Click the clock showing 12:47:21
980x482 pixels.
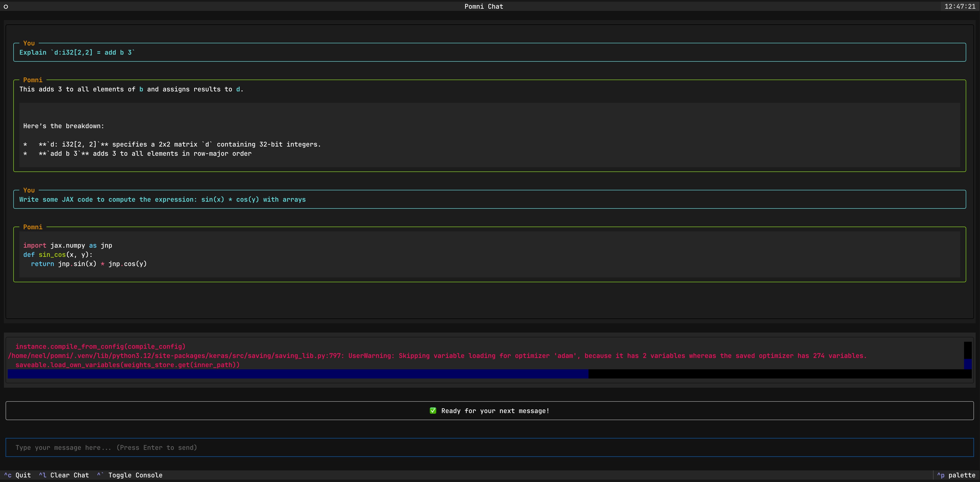pyautogui.click(x=960, y=7)
